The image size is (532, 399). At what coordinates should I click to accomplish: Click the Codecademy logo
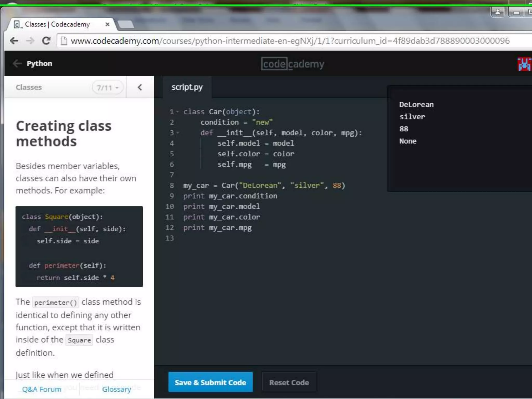click(292, 64)
